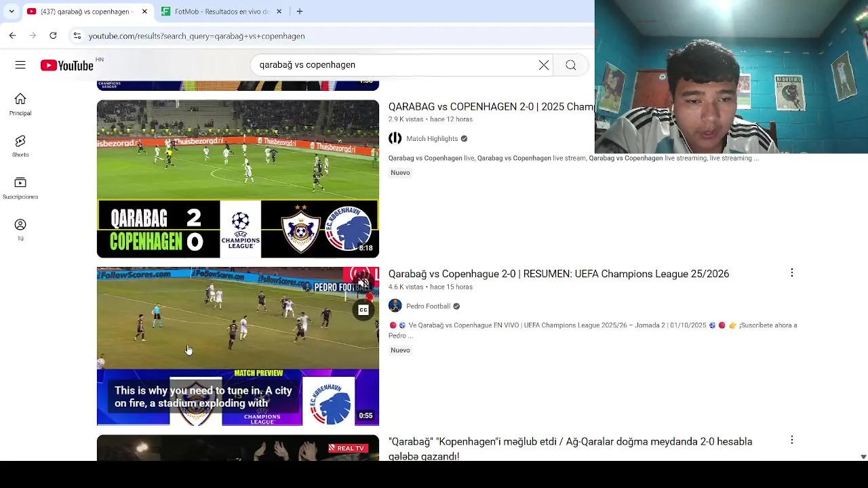
Task: Open Qarabağ vs Copenhague RESUMEN title
Action: (559, 274)
